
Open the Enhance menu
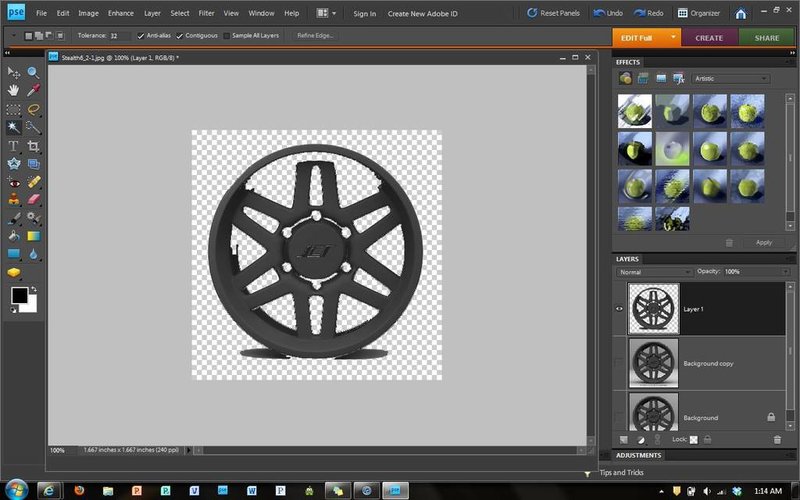point(121,13)
